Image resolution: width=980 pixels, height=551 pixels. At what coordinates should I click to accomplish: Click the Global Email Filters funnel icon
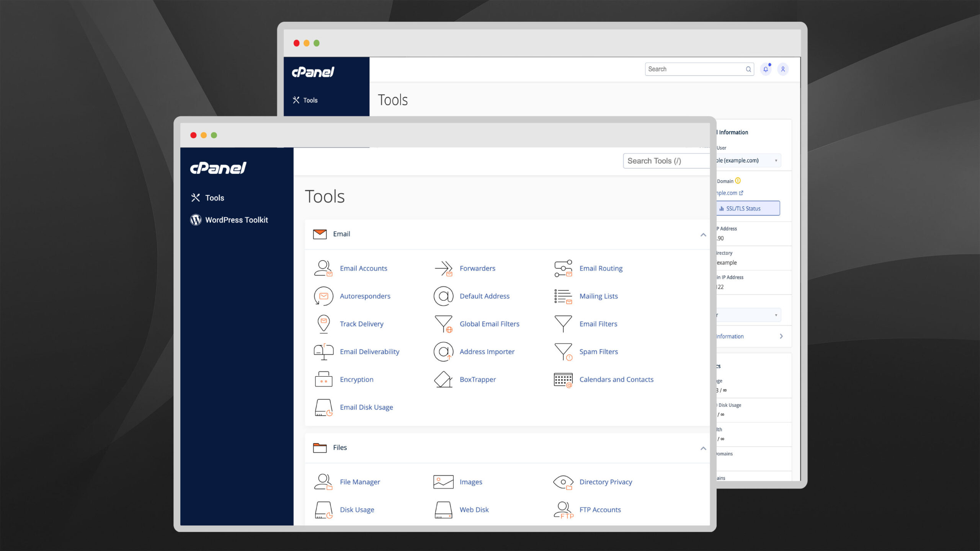pyautogui.click(x=443, y=324)
